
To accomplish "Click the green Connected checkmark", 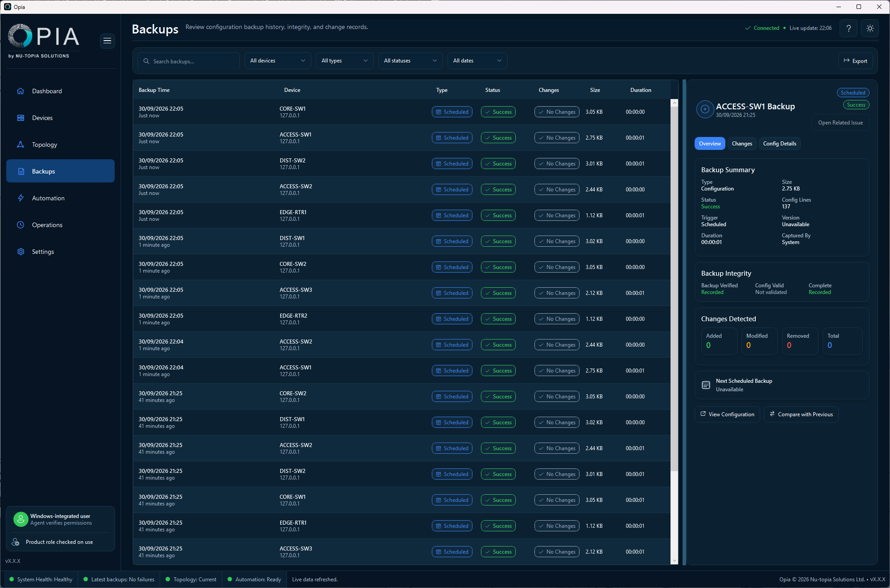I will (x=748, y=28).
